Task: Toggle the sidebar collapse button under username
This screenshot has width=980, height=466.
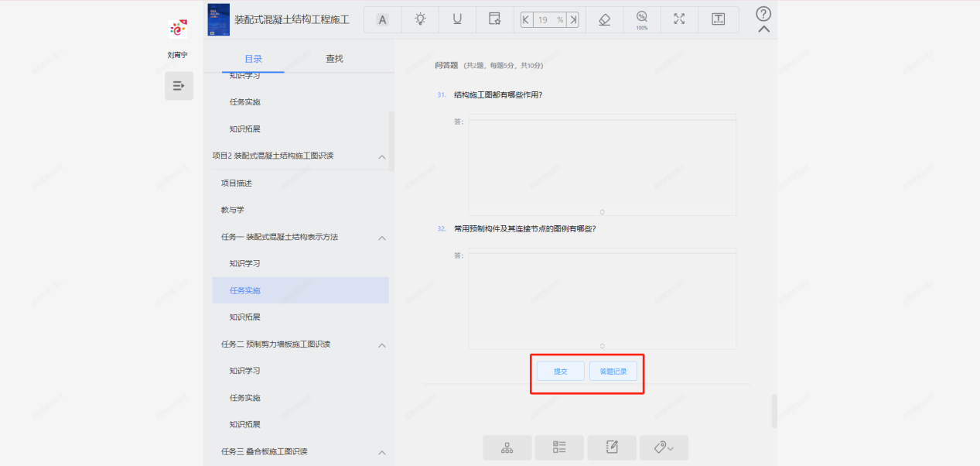Action: pos(179,86)
